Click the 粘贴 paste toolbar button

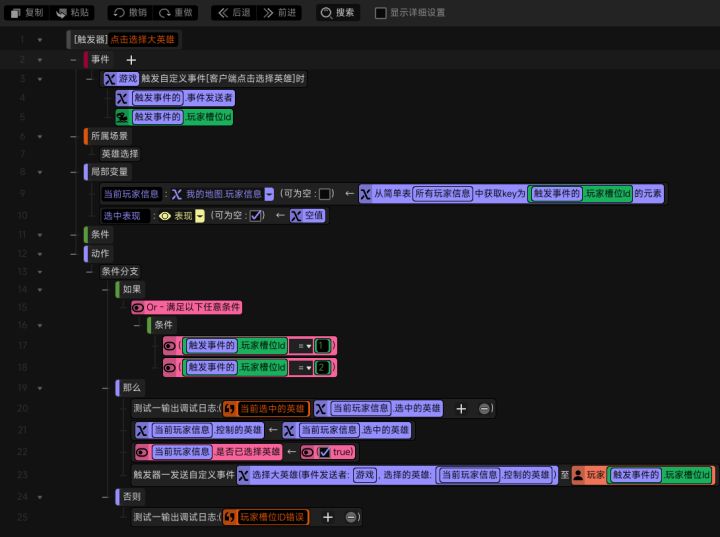point(73,12)
